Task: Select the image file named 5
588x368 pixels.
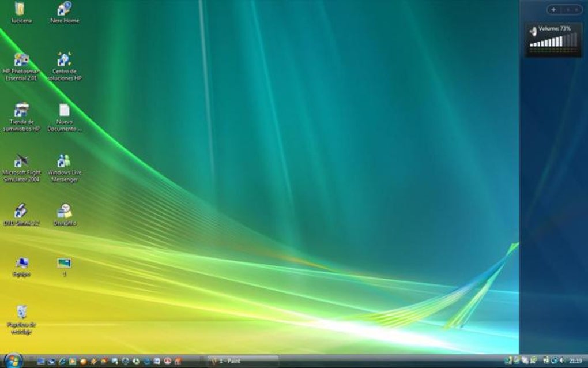Action: coord(65,266)
